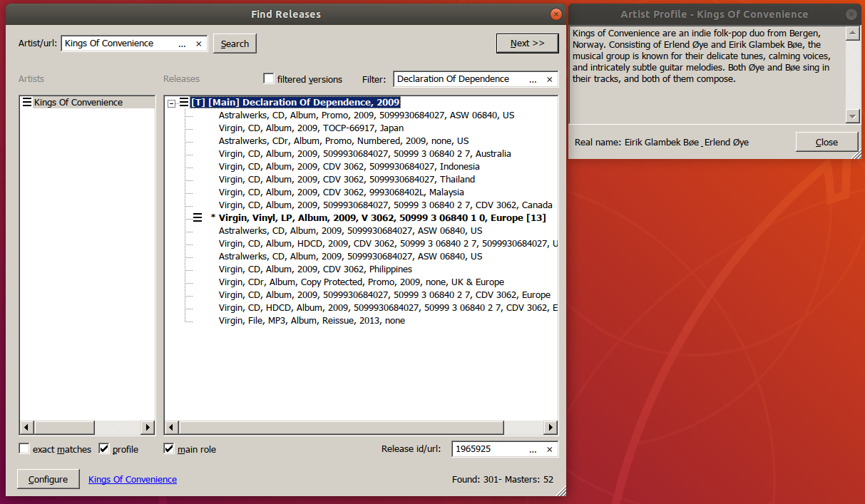The height and width of the screenshot is (504, 865).
Task: Open history dropdown of Release id field
Action: 533,450
